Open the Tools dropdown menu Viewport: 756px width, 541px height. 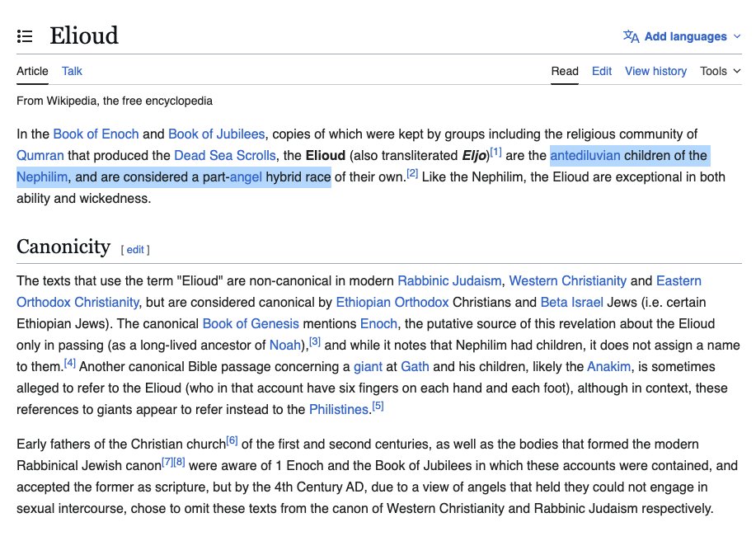pyautogui.click(x=721, y=71)
